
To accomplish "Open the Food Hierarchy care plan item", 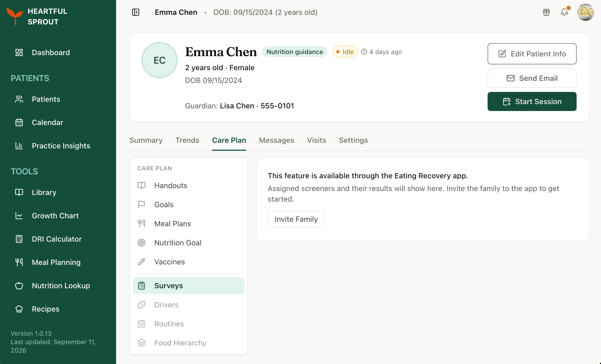I will [189, 343].
